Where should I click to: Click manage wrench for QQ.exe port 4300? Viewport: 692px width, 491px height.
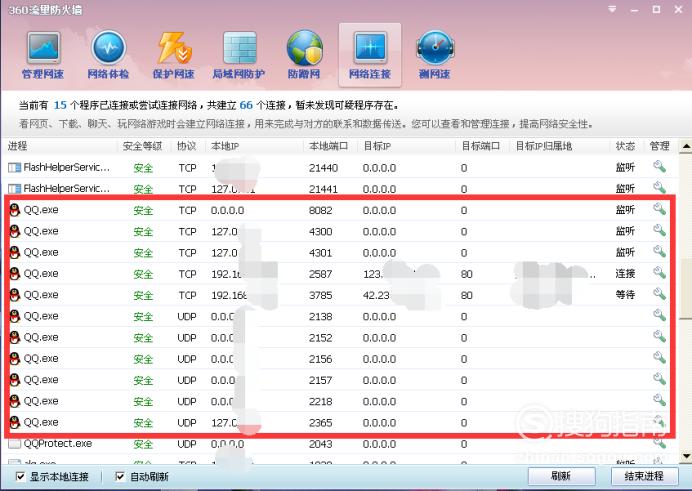[x=659, y=230]
